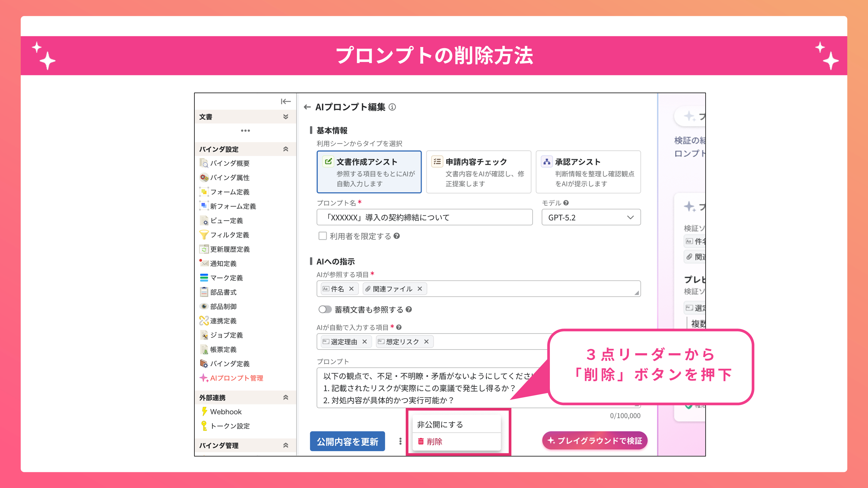868x488 pixels.
Task: Click the help icon next to モデル
Action: click(x=566, y=203)
